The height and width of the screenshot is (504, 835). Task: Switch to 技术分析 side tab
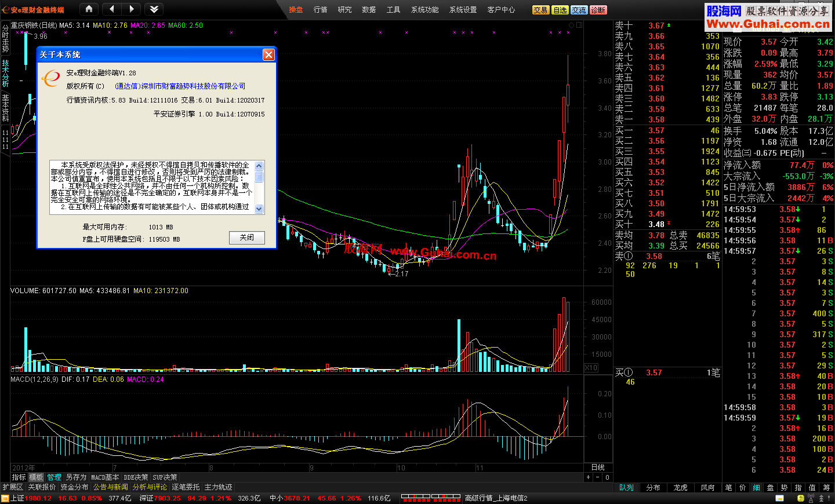click(5, 73)
